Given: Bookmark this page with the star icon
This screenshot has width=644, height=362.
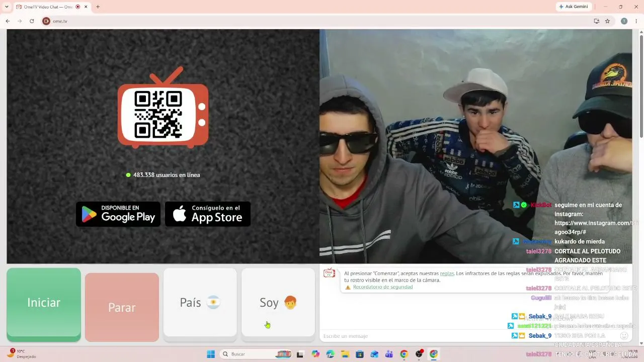Looking at the screenshot, I should pyautogui.click(x=607, y=21).
